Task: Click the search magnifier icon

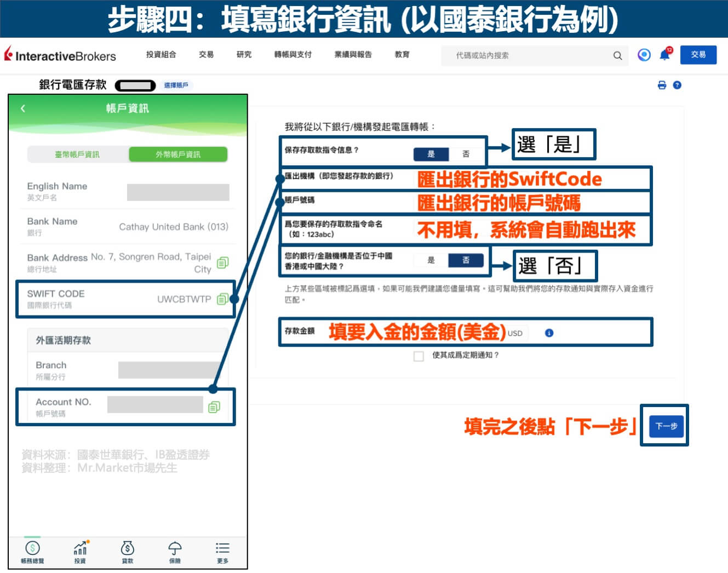Action: 617,55
